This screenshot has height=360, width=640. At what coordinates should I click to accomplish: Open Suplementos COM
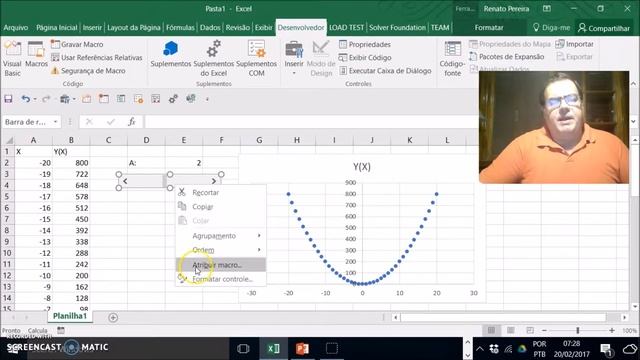tap(256, 59)
